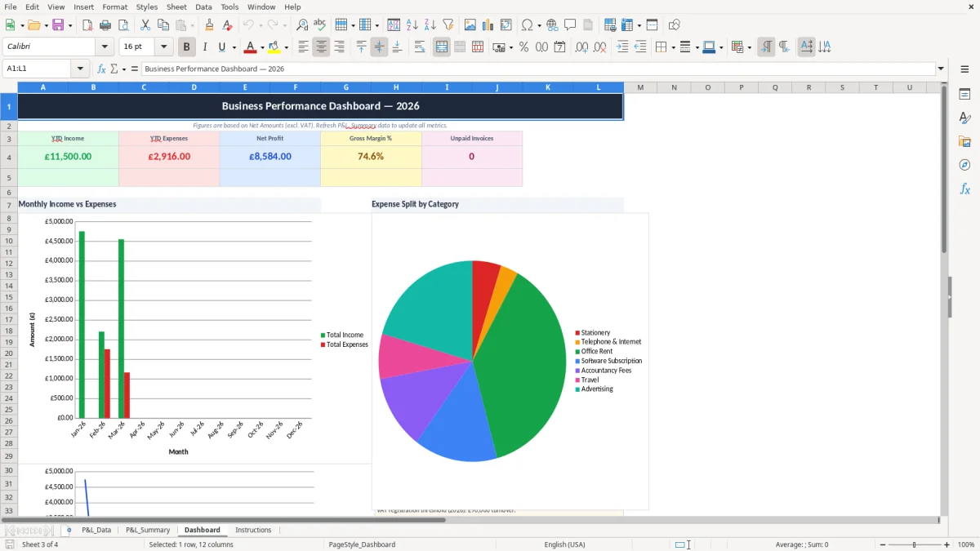Format cell as percent
The height and width of the screenshot is (551, 980).
523,47
